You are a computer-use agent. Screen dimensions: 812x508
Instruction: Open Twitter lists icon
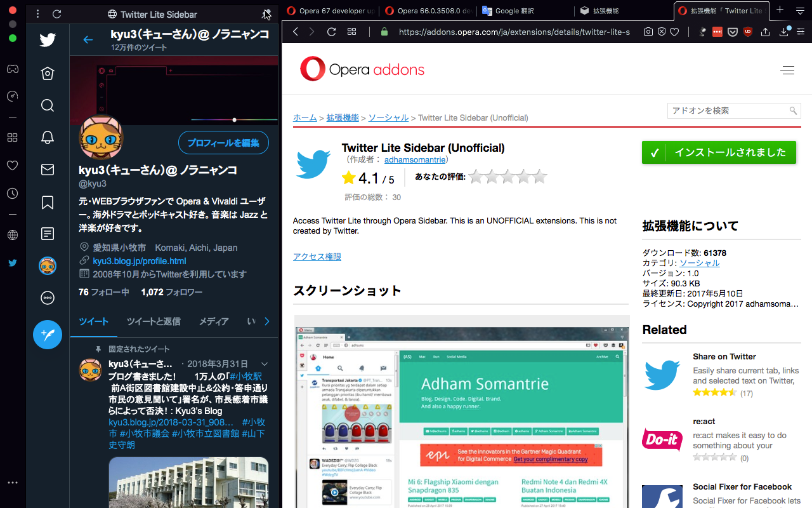48,234
